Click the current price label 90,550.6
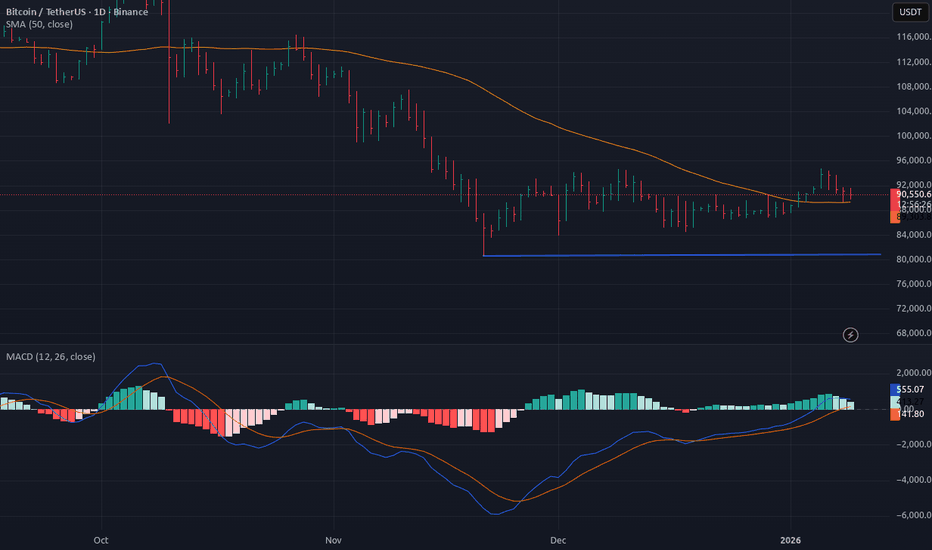 [914, 194]
